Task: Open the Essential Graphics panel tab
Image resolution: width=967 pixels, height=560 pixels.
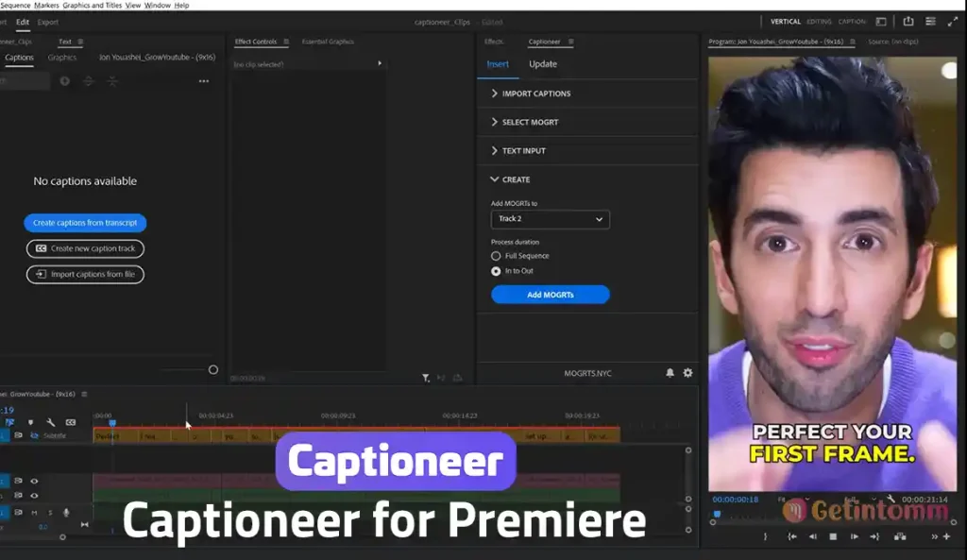Action: pyautogui.click(x=328, y=42)
